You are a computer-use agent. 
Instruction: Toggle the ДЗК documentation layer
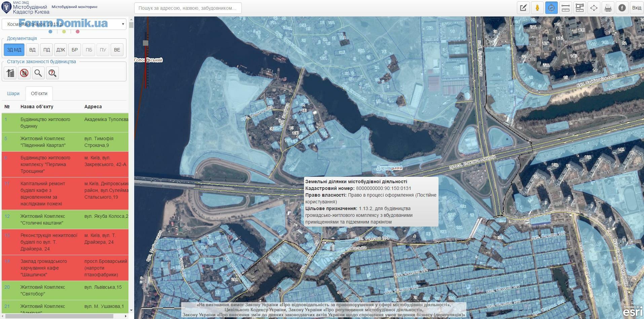[x=61, y=50]
